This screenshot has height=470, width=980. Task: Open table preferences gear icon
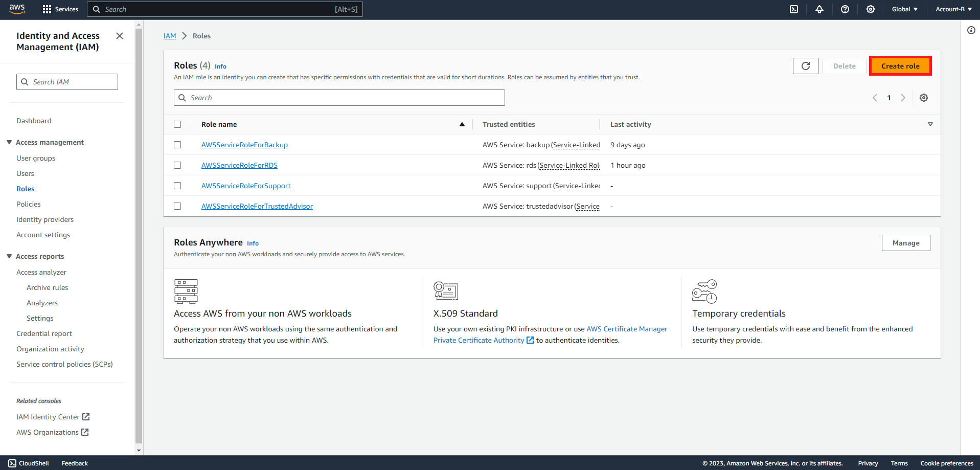pos(924,98)
